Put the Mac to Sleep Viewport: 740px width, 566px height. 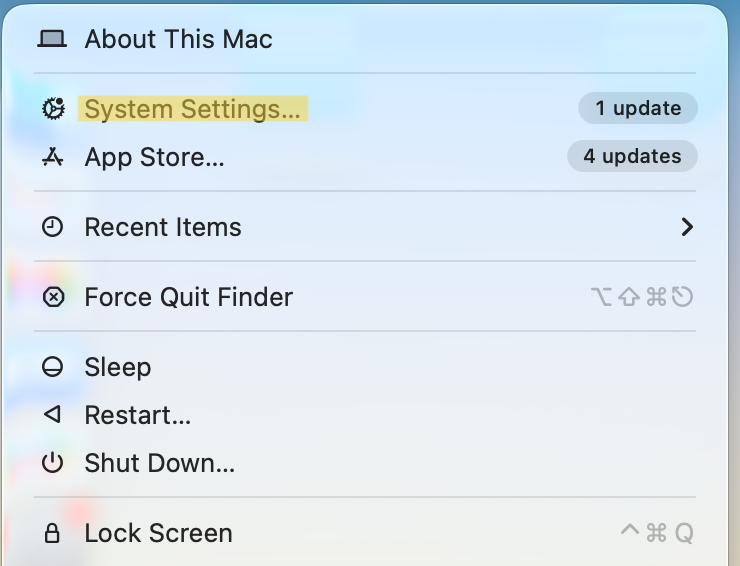click(117, 367)
